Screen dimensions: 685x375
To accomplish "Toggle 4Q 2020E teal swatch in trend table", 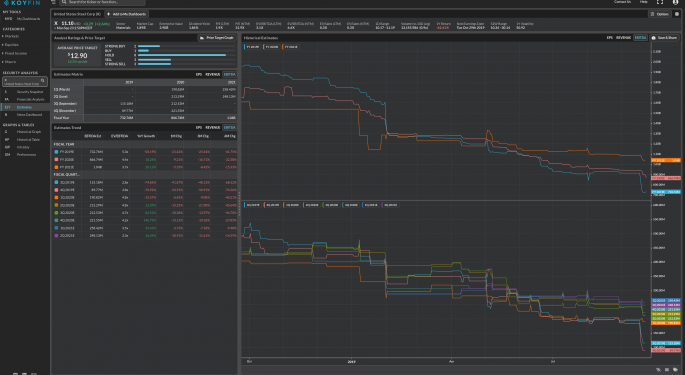I will [x=56, y=220].
